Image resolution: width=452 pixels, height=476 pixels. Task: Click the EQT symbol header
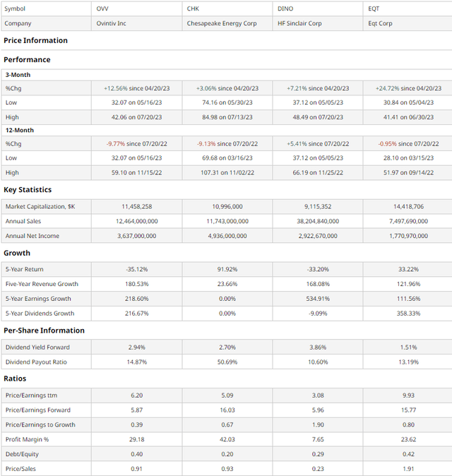click(374, 8)
